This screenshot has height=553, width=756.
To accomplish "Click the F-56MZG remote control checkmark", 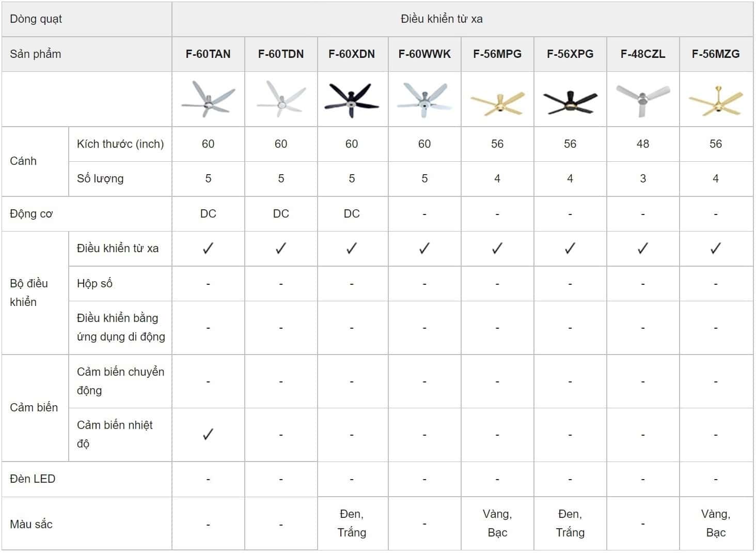I will (716, 249).
